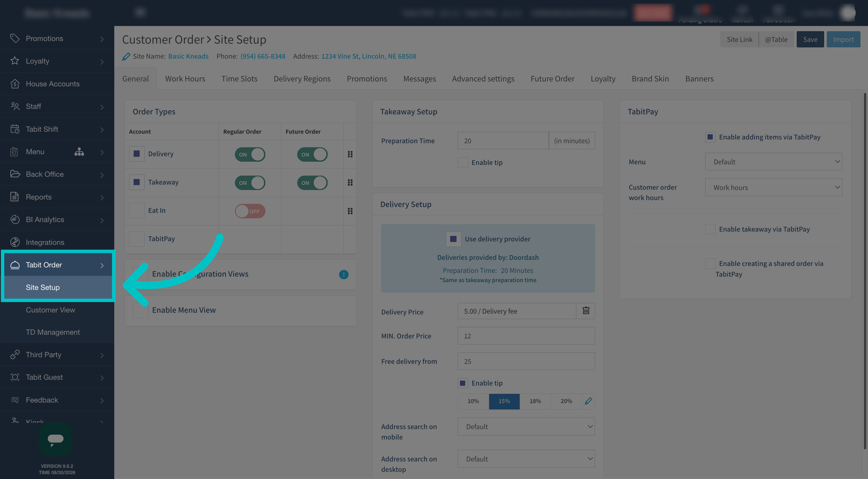Click the drag handle on the Eat In row
The image size is (868, 479).
[x=350, y=211]
